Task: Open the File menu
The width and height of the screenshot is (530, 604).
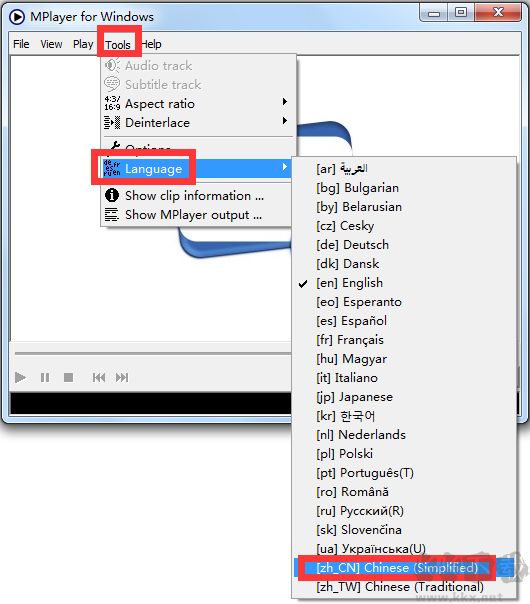Action: pos(21,44)
